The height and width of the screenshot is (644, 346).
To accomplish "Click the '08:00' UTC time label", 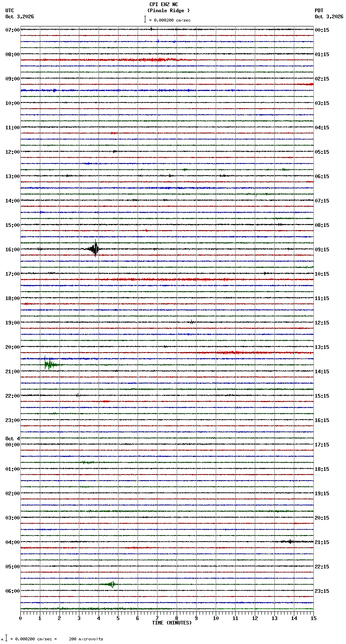I will 13,54.
